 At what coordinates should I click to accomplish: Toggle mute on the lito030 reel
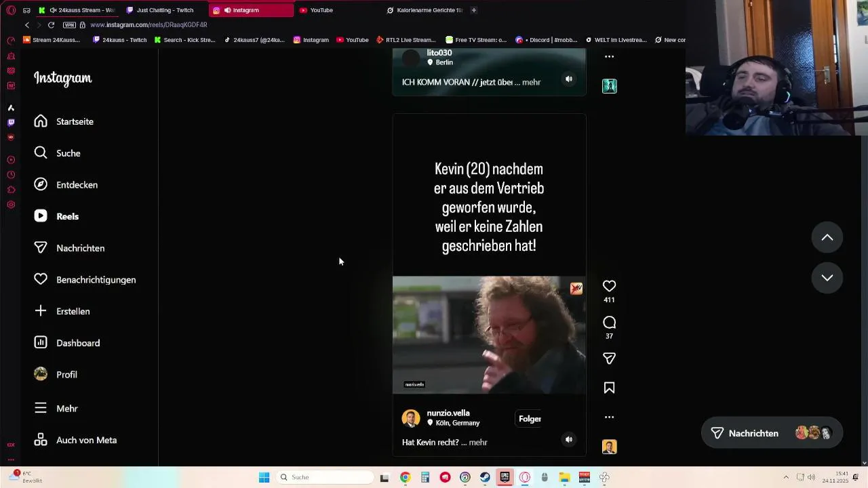point(569,79)
